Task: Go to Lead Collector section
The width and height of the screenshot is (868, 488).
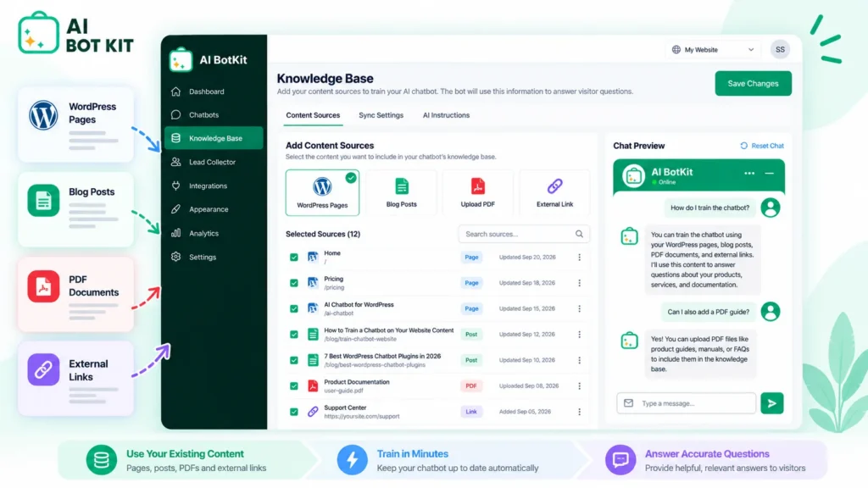Action: pos(214,162)
